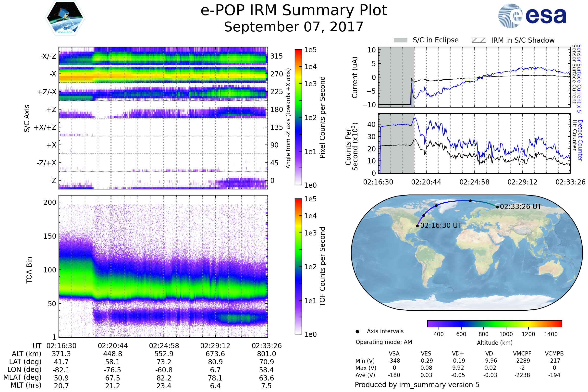Click the Pixel Counts per Second colorbar
Image resolution: width=588 pixels, height=392 pixels.
tap(298, 117)
